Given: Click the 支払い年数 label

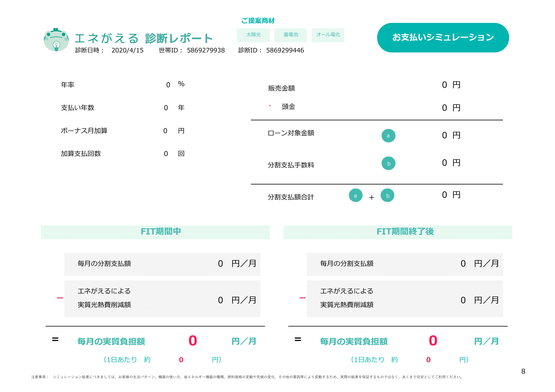Looking at the screenshot, I should tap(77, 108).
